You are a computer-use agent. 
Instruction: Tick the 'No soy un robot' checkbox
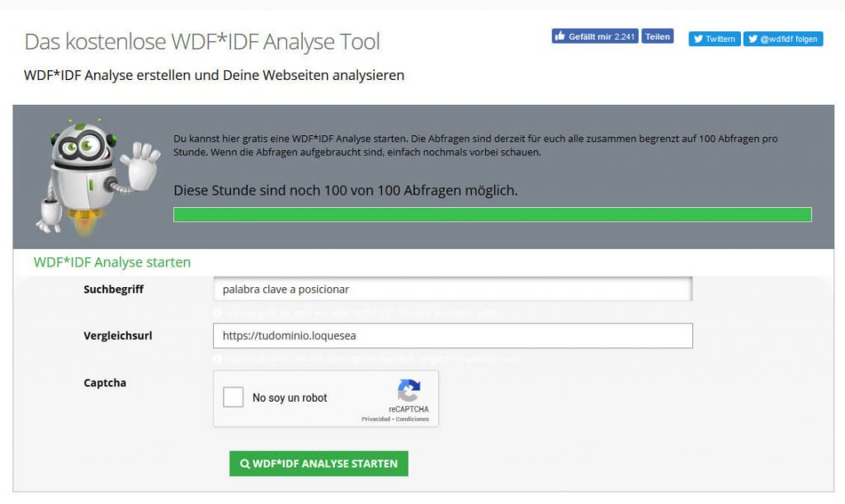click(234, 398)
